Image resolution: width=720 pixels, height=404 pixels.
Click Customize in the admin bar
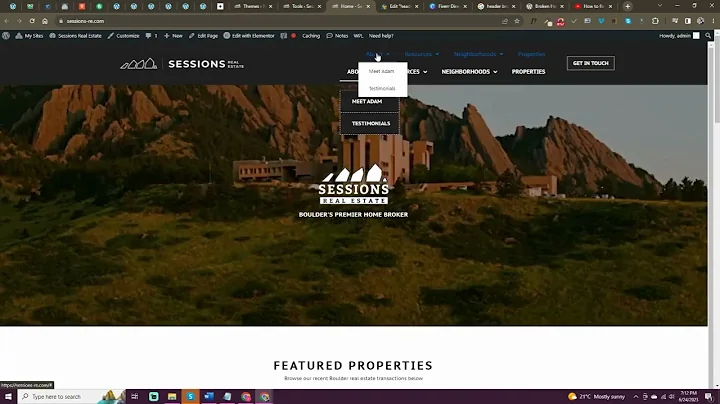click(x=124, y=36)
